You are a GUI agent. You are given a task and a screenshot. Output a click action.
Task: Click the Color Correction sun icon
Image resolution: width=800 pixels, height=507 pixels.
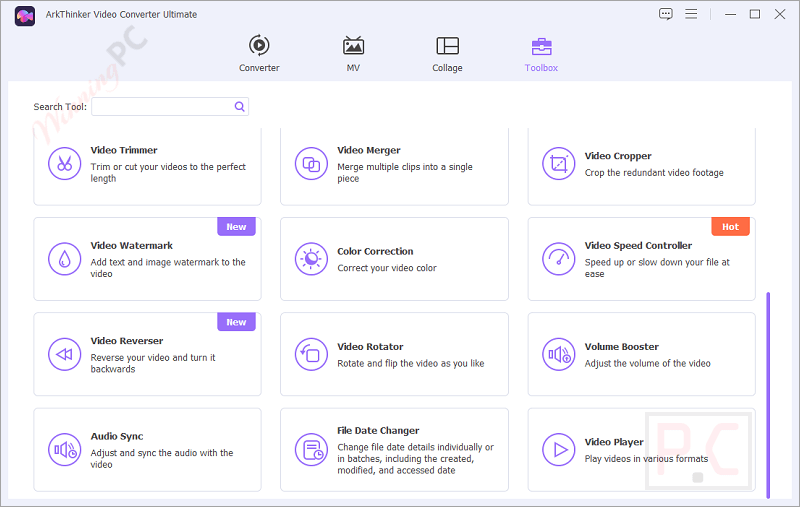pyautogui.click(x=311, y=259)
